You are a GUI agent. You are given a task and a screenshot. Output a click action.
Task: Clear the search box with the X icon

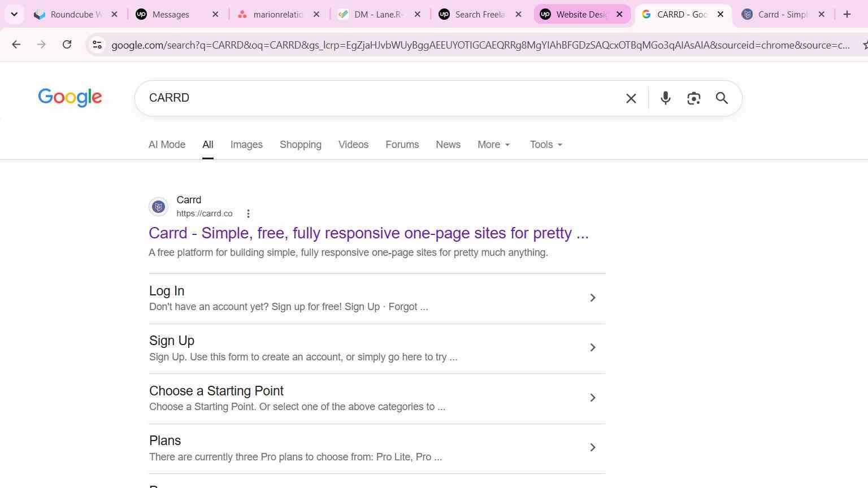click(631, 98)
